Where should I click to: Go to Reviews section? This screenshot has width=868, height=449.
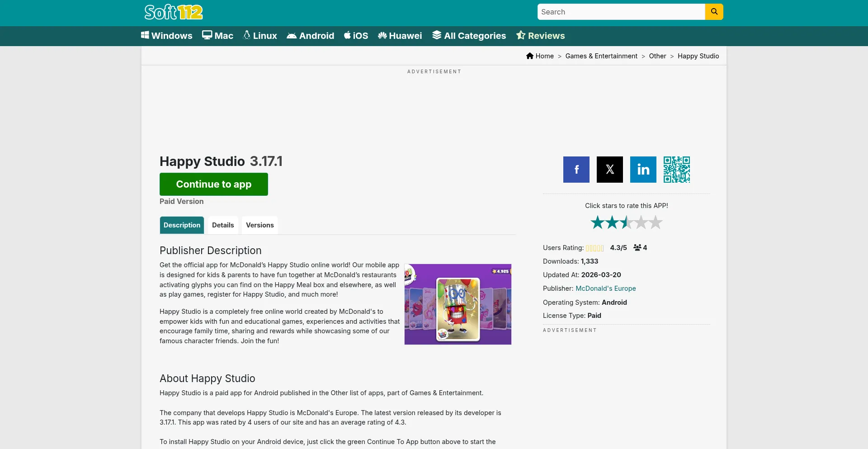click(541, 36)
